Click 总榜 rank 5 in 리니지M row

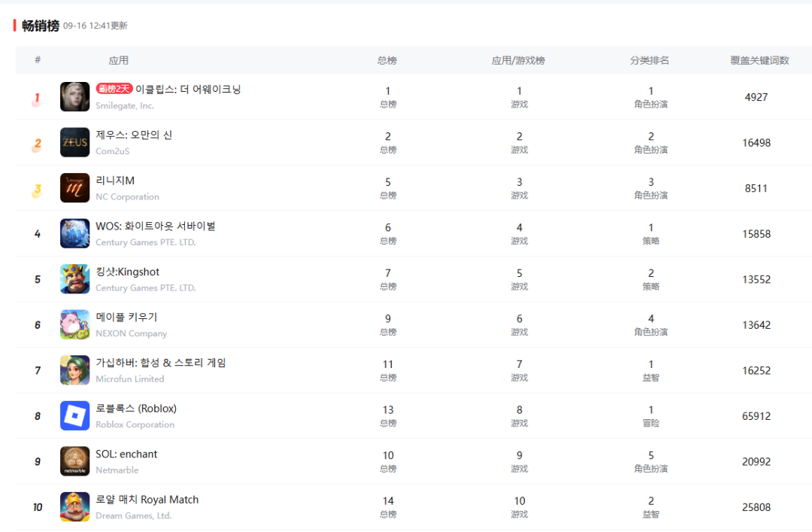388,187
